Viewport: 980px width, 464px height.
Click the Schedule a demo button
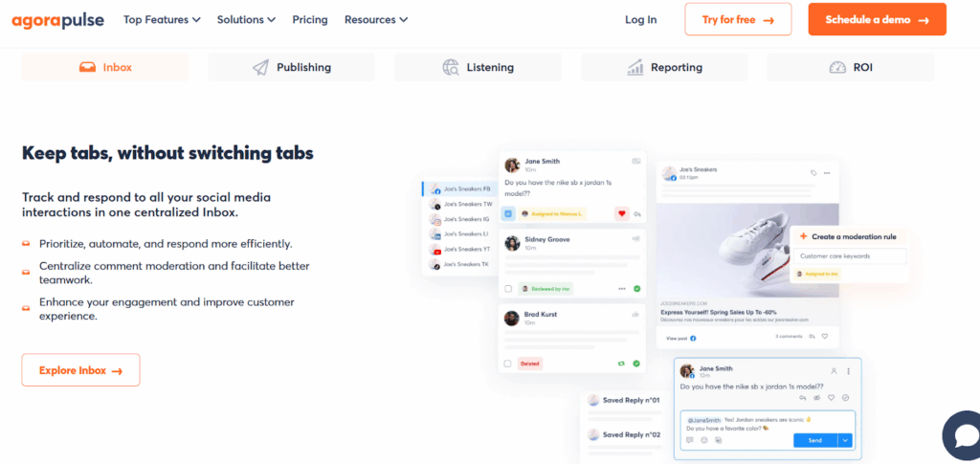coord(877,19)
